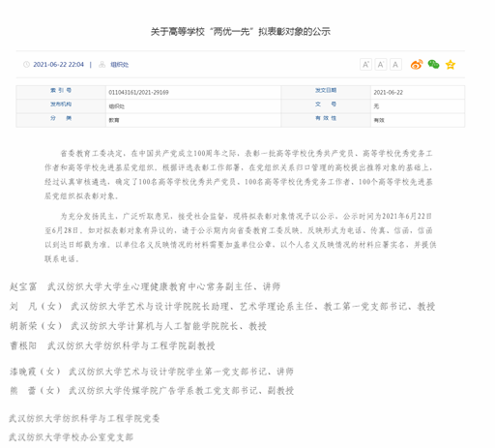Click the line for 赵宝富 讲师

coord(145,286)
